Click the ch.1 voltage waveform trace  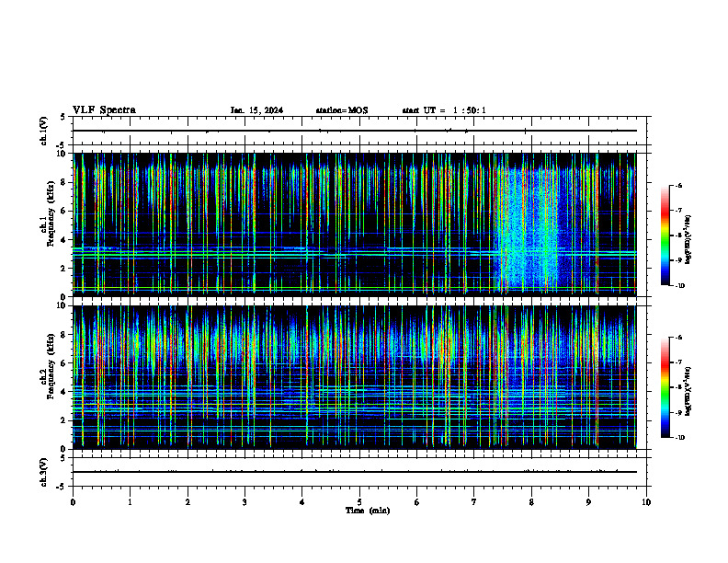pos(355,131)
